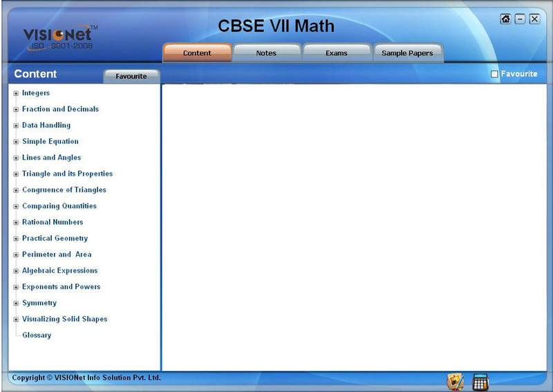Expand the Rational Numbers chapter

[x=16, y=223]
